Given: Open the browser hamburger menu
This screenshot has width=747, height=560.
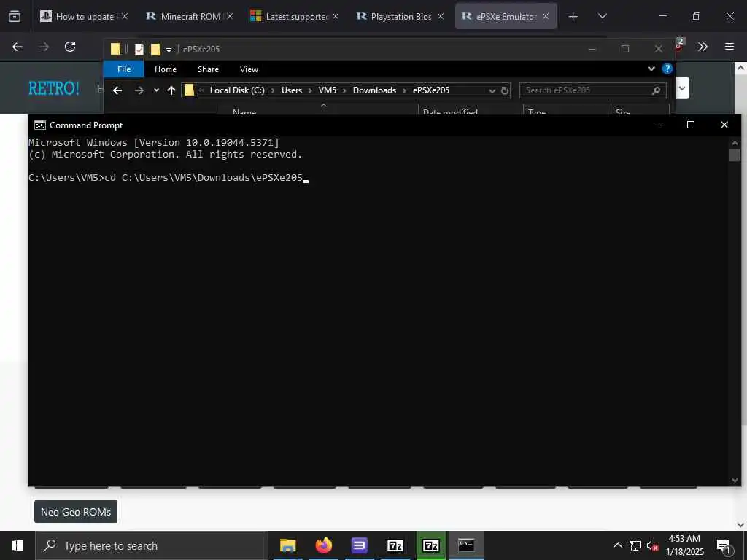Looking at the screenshot, I should point(729,47).
